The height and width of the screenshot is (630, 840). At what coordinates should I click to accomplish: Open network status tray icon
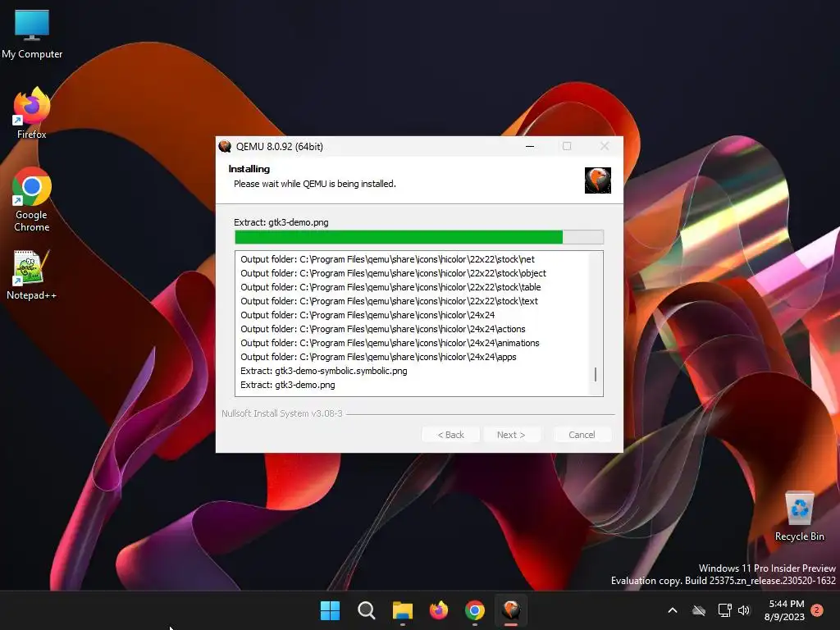(x=724, y=610)
